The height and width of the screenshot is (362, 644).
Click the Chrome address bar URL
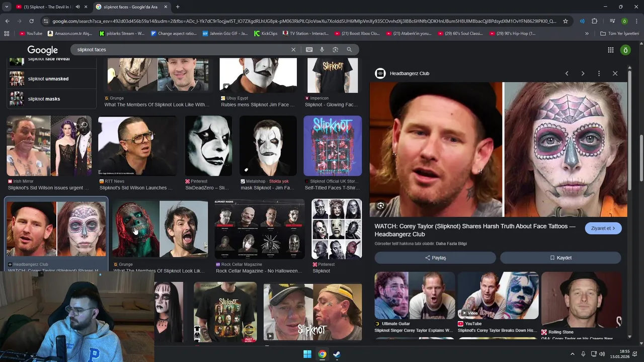(304, 21)
